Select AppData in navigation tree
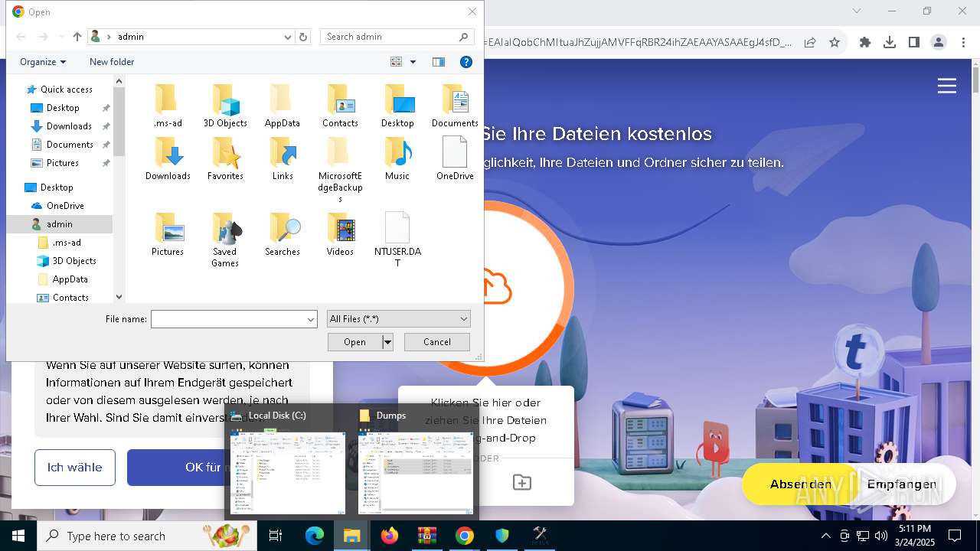 tap(70, 279)
